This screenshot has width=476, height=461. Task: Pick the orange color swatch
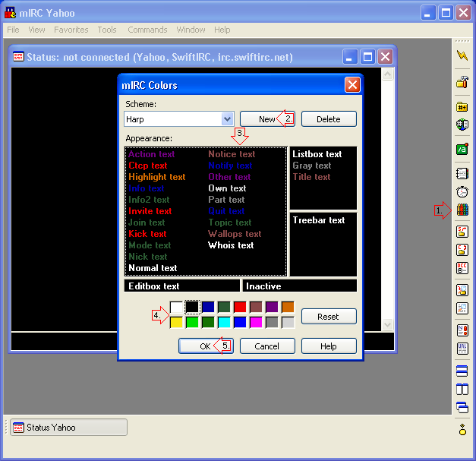288,307
